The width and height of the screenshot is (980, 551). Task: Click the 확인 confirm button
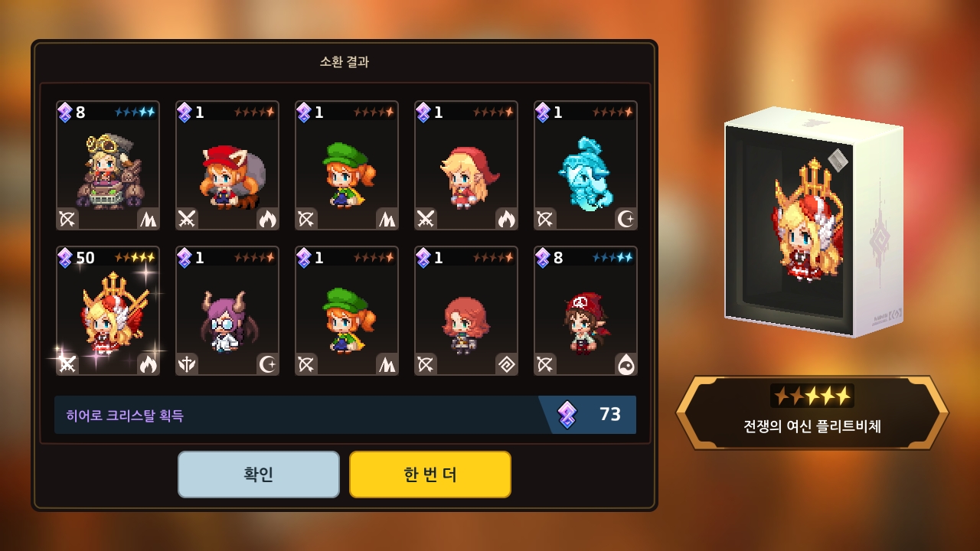point(259,474)
